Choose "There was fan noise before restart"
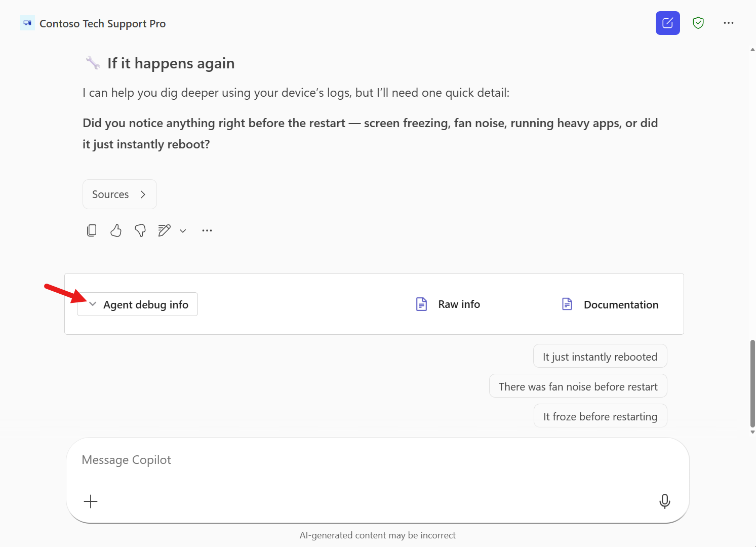This screenshot has height=547, width=756. 578,386
